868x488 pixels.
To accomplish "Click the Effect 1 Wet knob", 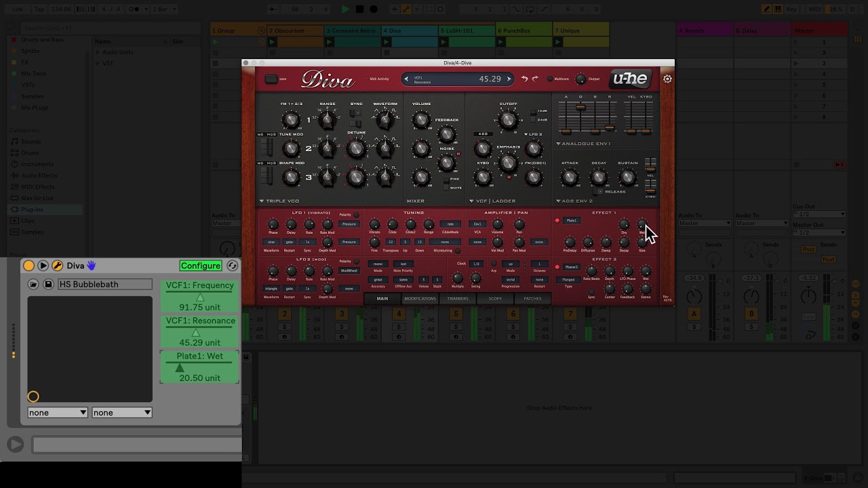I will point(642,224).
